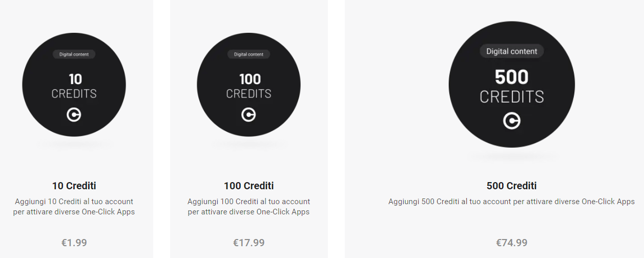This screenshot has height=258, width=644.
Task: Click the Digital content badge on the 100 Credits image
Action: [248, 54]
